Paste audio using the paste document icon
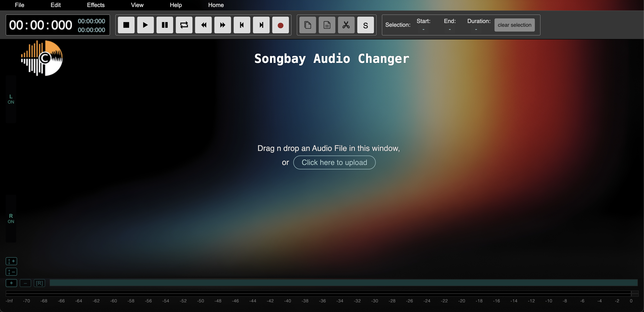Image resolution: width=644 pixels, height=312 pixels. click(x=327, y=25)
